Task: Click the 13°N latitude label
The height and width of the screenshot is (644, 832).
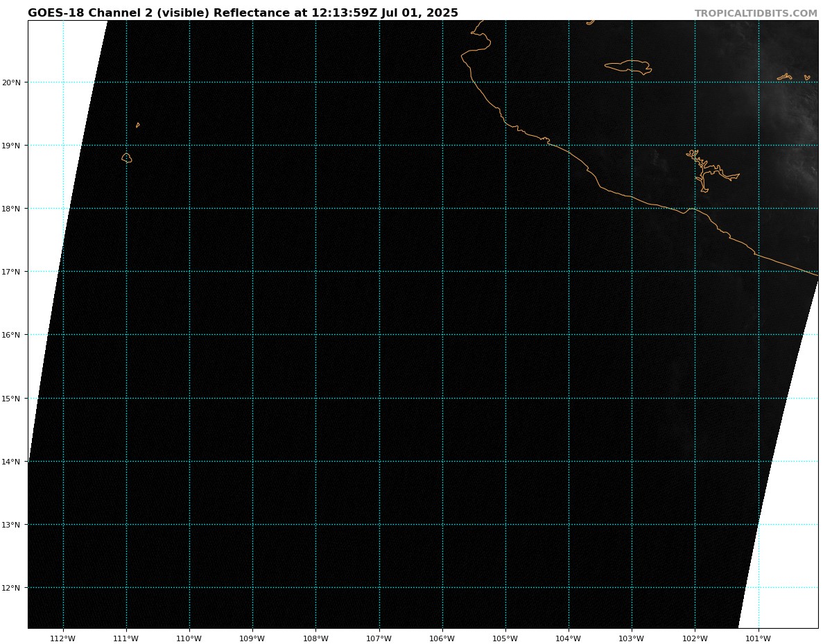Action: coord(11,525)
